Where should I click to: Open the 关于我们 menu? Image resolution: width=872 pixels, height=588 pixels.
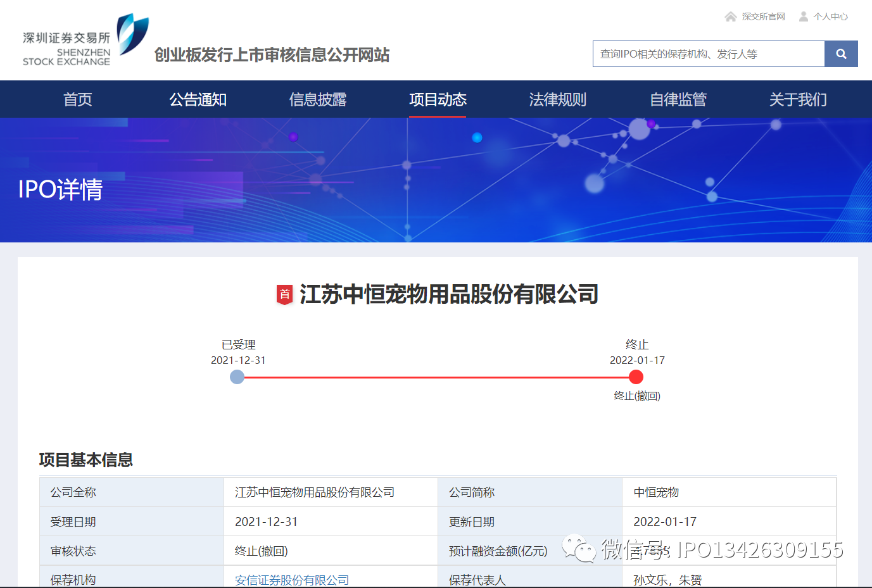[x=798, y=99]
